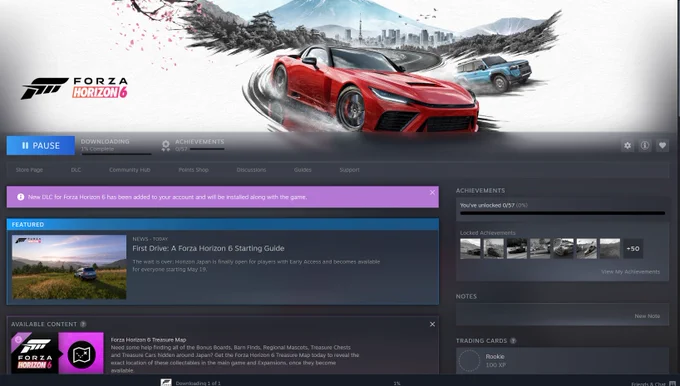Go to Community Hub tab
The width and height of the screenshot is (680, 386).
[x=130, y=170]
